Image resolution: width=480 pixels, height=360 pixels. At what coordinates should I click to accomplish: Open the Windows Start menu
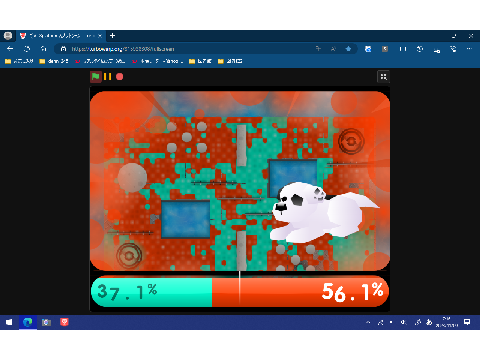coord(9,322)
